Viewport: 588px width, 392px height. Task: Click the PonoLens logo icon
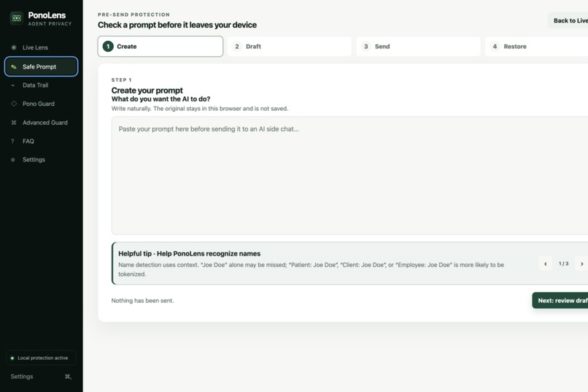(x=17, y=18)
